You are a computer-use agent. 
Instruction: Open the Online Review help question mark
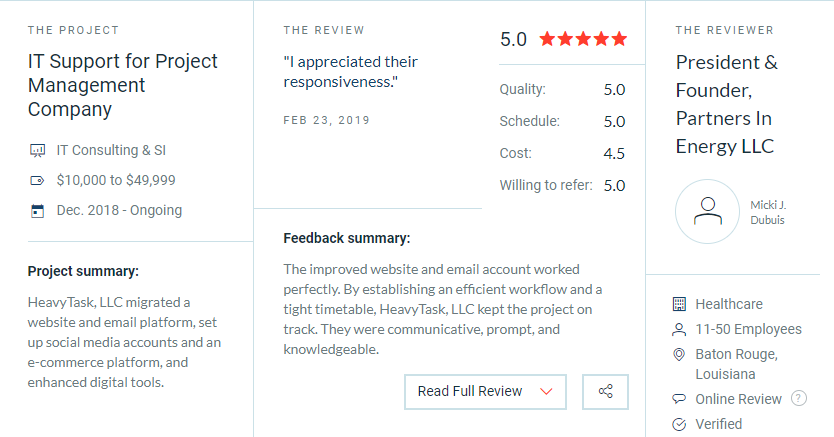coord(798,398)
